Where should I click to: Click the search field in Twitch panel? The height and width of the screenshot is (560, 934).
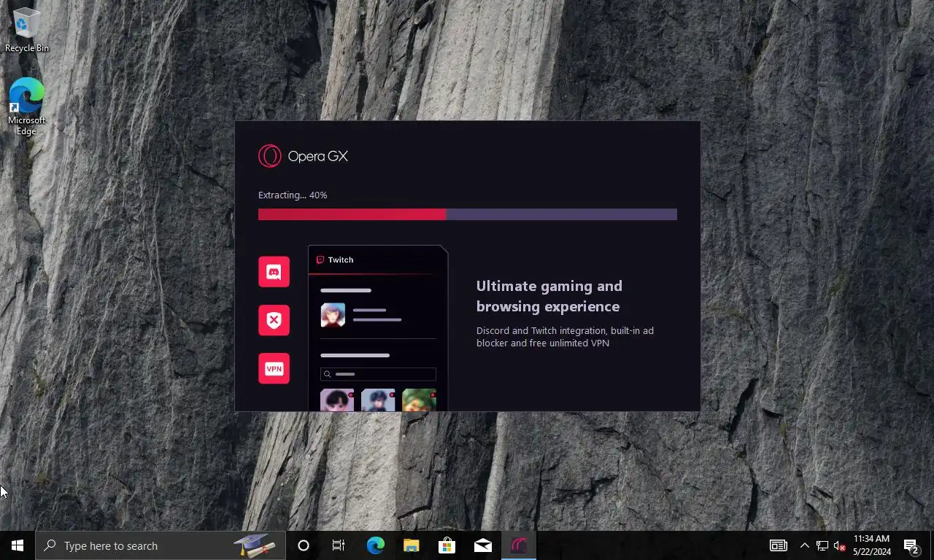378,374
